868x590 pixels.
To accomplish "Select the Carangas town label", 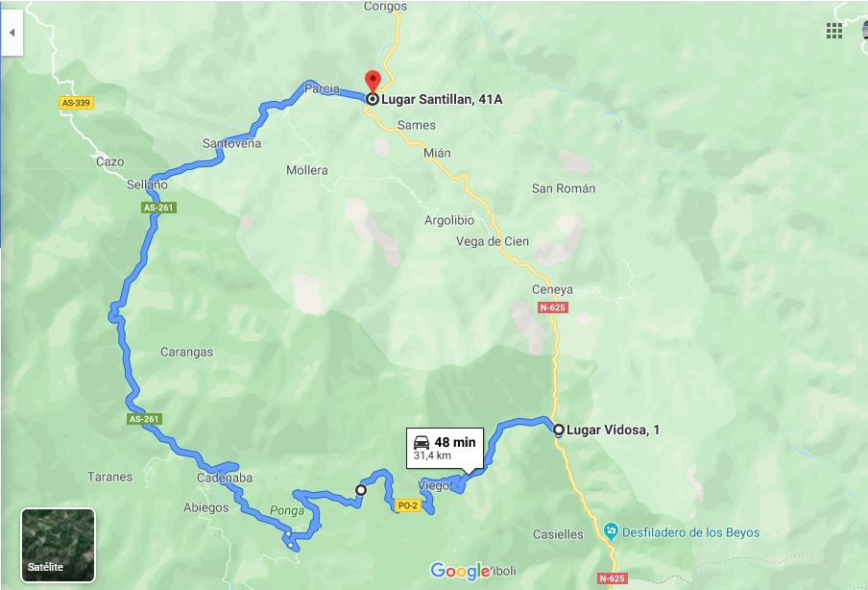I will (x=186, y=353).
